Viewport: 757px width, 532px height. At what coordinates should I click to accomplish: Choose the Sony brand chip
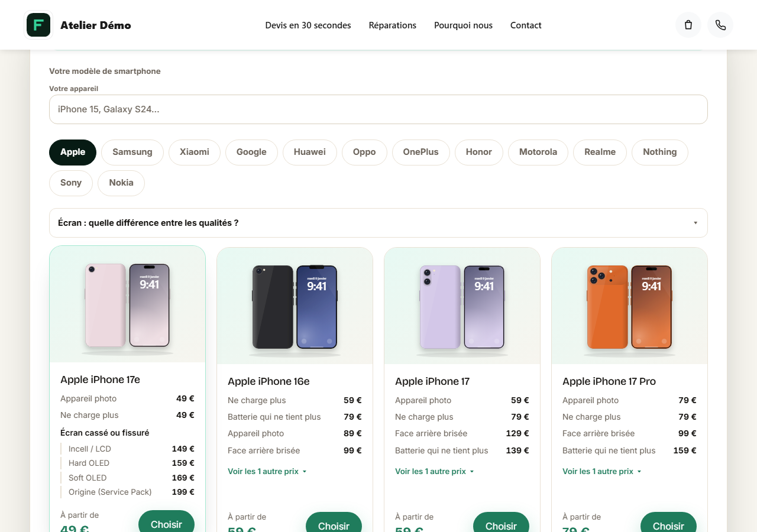71,183
